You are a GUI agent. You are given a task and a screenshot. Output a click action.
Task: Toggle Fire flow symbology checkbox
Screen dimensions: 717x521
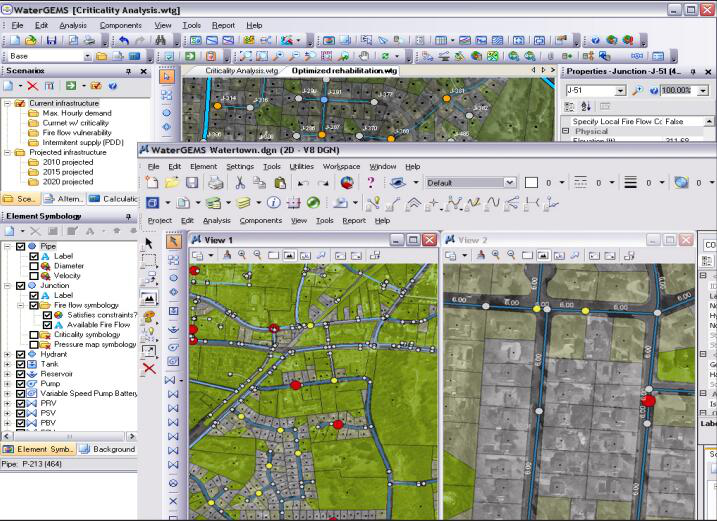click(34, 305)
